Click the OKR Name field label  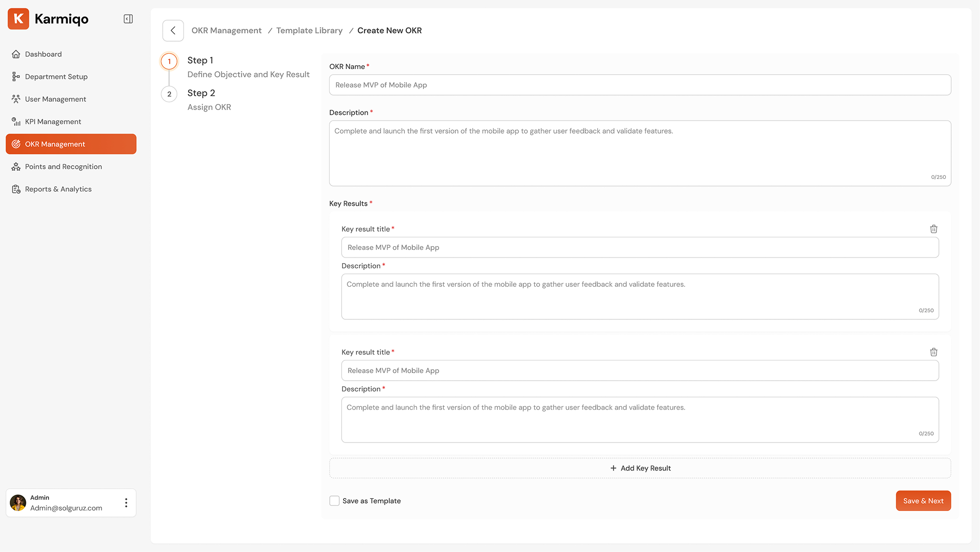coord(347,67)
